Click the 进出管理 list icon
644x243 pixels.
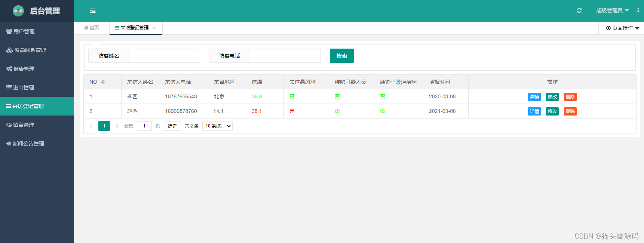point(9,87)
